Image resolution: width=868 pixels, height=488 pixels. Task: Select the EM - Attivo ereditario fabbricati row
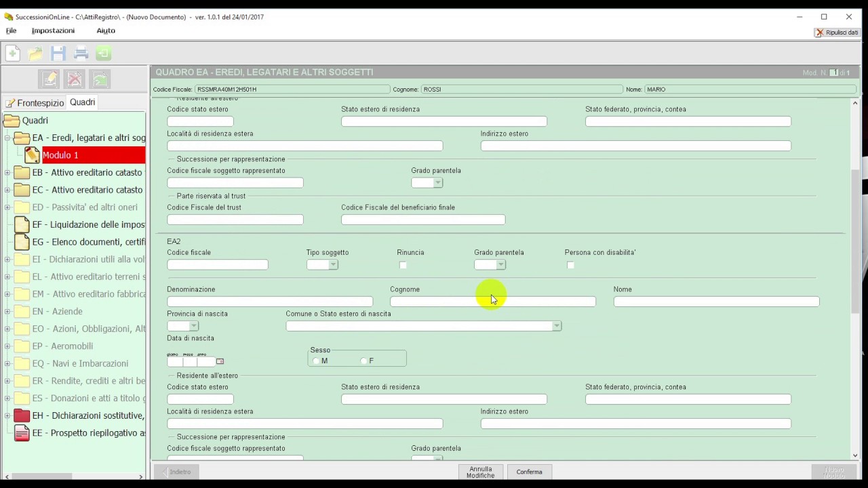click(88, 294)
